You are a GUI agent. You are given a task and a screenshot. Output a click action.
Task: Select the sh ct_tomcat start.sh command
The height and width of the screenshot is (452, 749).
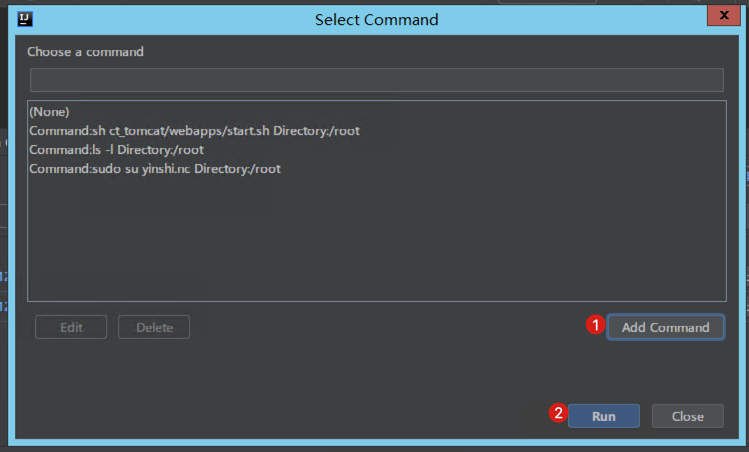point(194,131)
